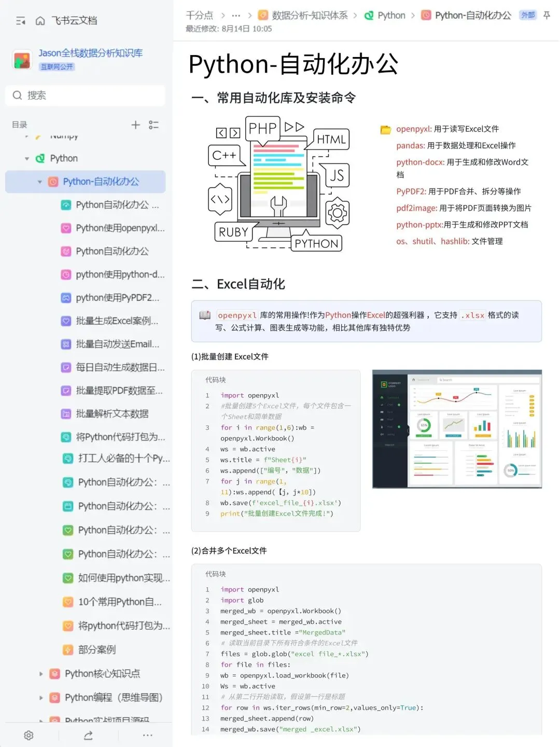
Task: Click the Python node green icon
Action: point(40,159)
